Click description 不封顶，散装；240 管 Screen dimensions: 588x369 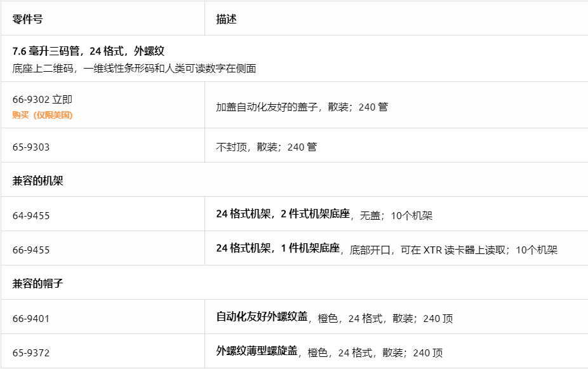[267, 147]
